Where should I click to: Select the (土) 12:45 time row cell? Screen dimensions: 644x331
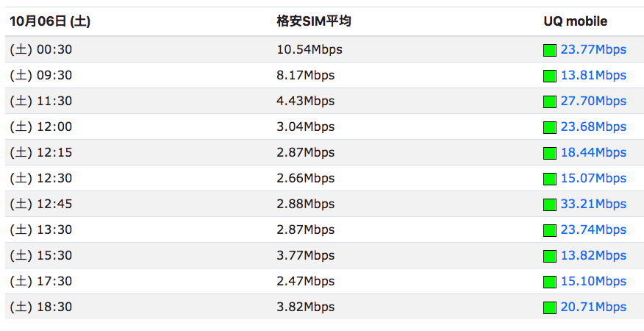tap(41, 204)
